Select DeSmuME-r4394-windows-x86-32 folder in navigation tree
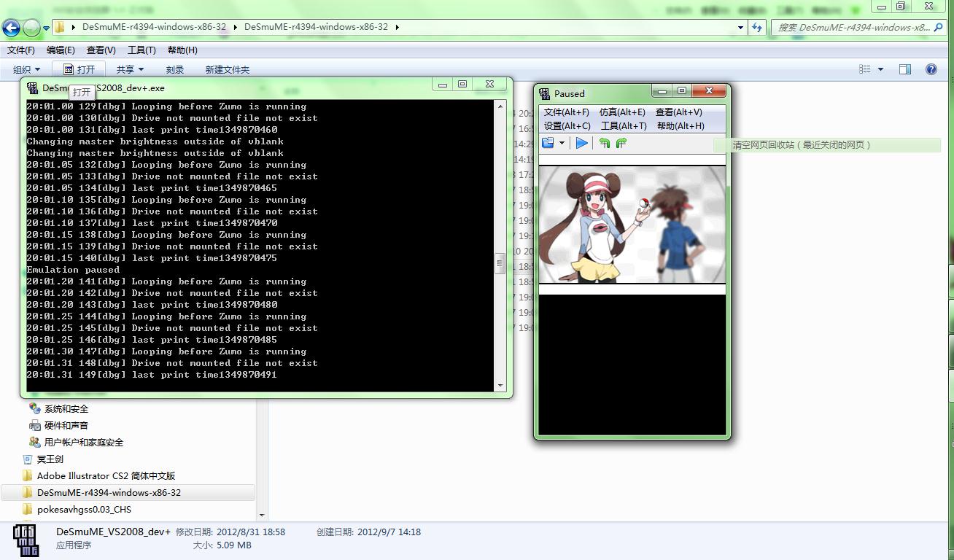 [109, 493]
